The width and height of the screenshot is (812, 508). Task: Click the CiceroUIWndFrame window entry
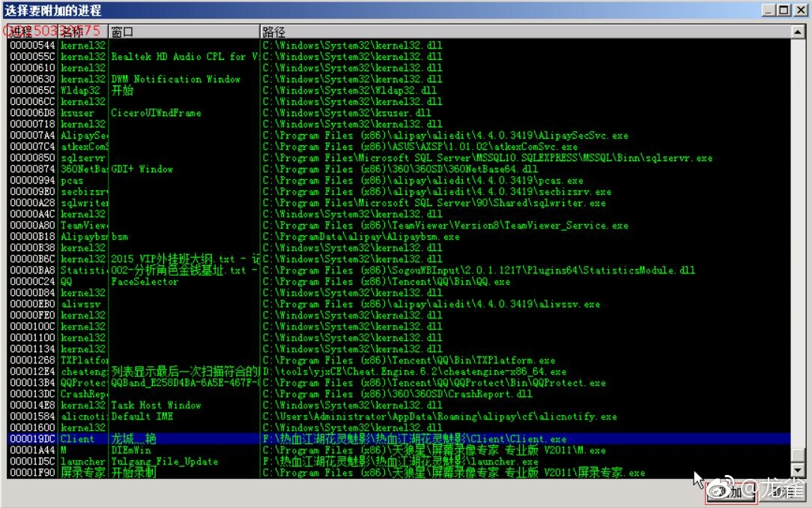point(156,112)
